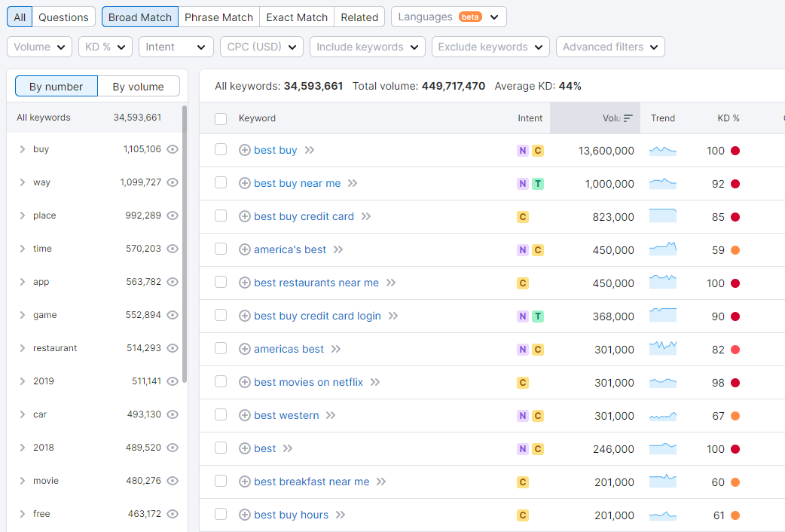This screenshot has height=532, width=785.
Task: Toggle the eye icon for 'restaurant' group
Action: tap(173, 348)
